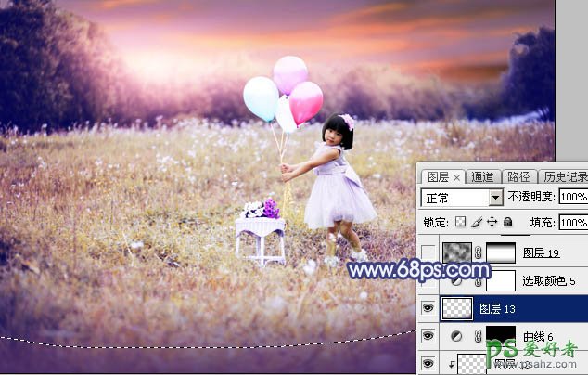
Task: Click the lock image pixels brush icon
Action: [475, 223]
